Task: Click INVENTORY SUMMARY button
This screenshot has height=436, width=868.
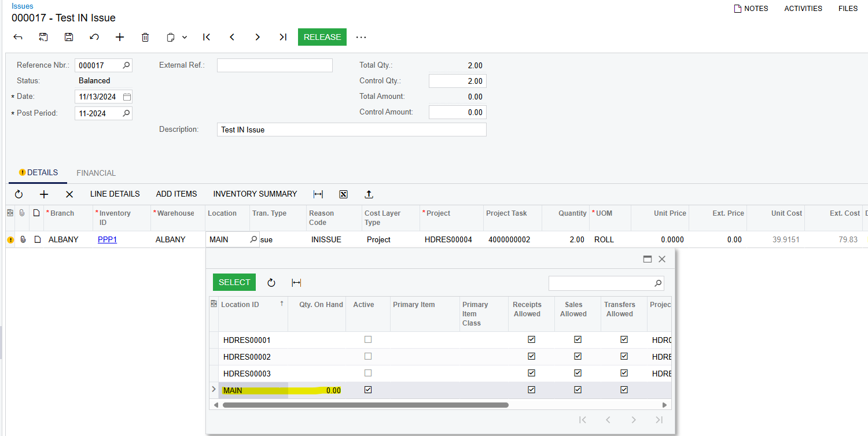Action: point(255,194)
